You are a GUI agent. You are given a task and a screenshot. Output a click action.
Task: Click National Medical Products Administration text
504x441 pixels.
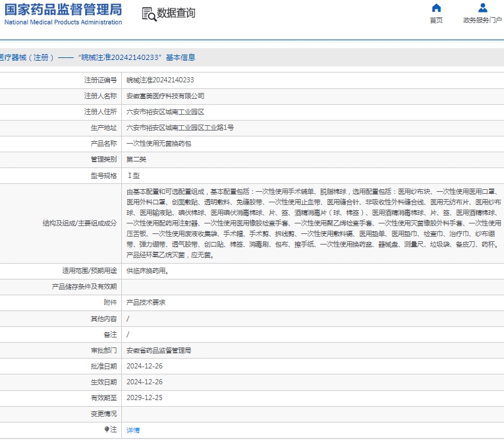(63, 22)
